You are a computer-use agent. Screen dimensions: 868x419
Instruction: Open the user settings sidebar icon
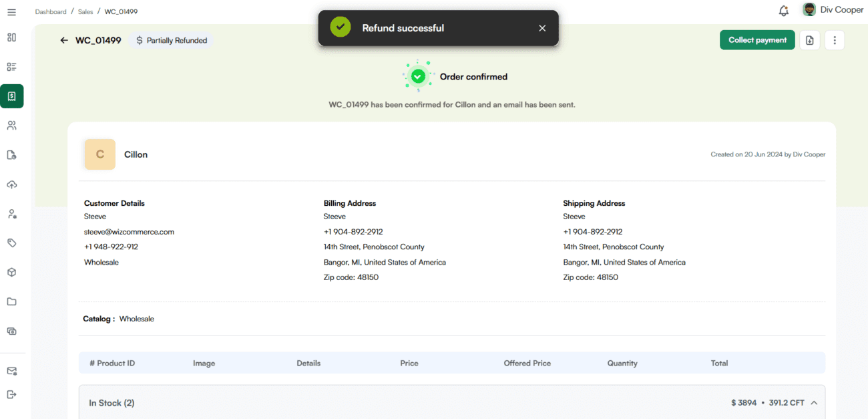(11, 214)
